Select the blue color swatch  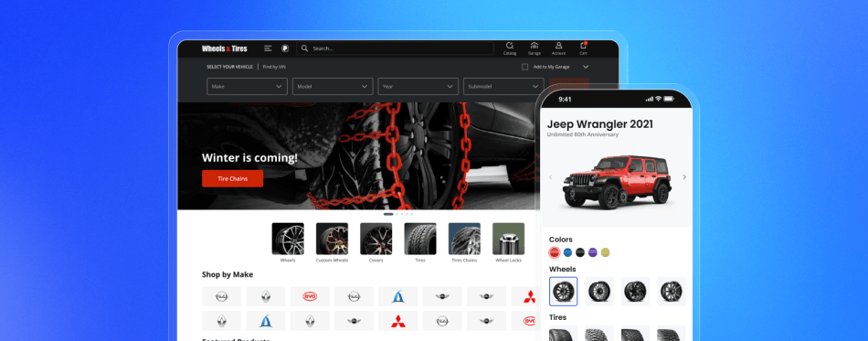tap(567, 252)
